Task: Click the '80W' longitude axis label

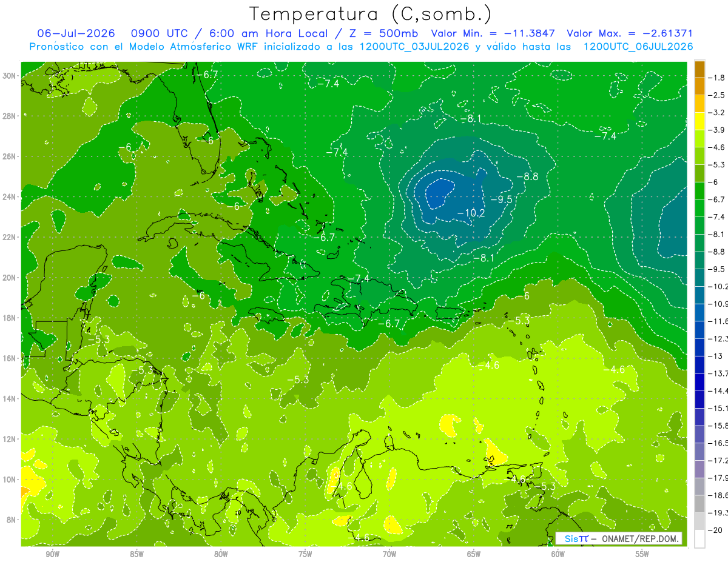Action: [x=221, y=554]
